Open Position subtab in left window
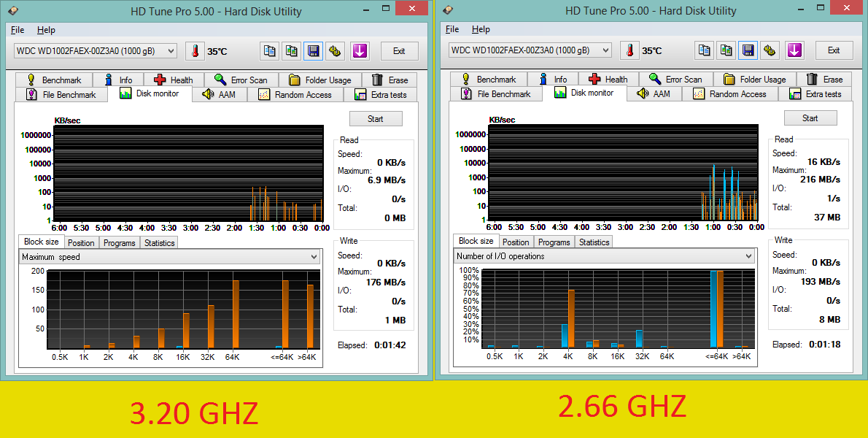The height and width of the screenshot is (438, 868). [82, 243]
